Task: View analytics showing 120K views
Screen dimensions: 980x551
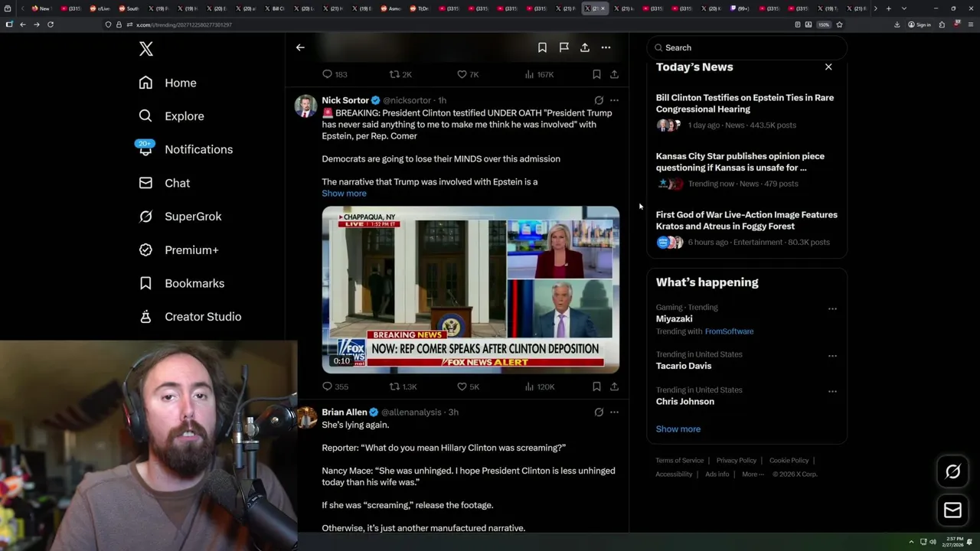Action: pyautogui.click(x=539, y=386)
